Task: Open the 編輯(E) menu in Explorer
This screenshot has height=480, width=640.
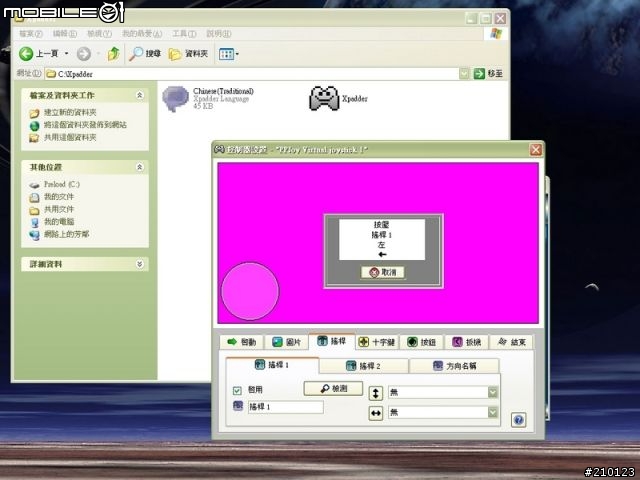Action: (x=65, y=33)
